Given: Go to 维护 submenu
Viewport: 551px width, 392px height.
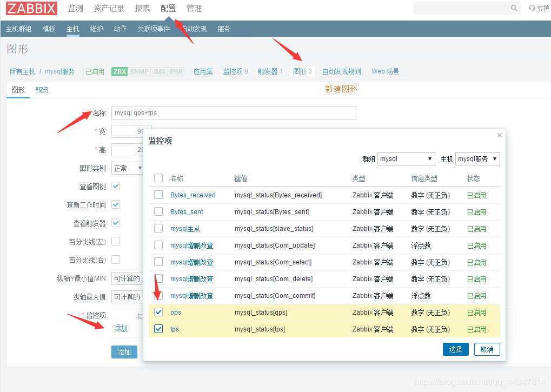Looking at the screenshot, I should tap(96, 29).
